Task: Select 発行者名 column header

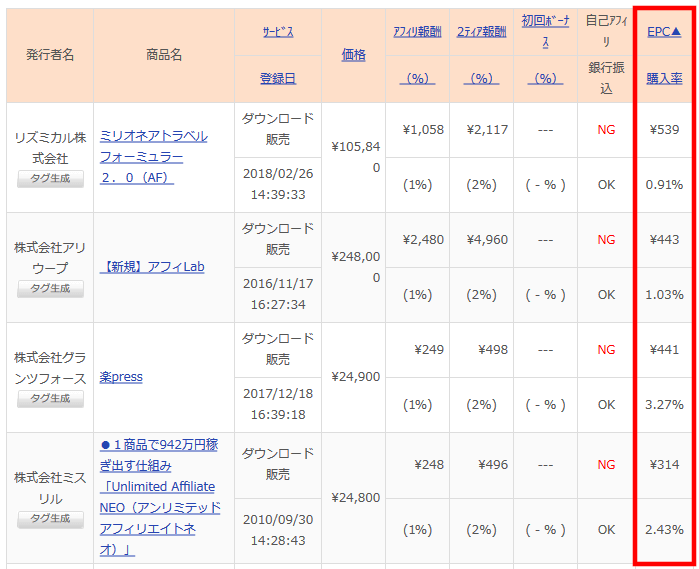Action: pos(50,55)
